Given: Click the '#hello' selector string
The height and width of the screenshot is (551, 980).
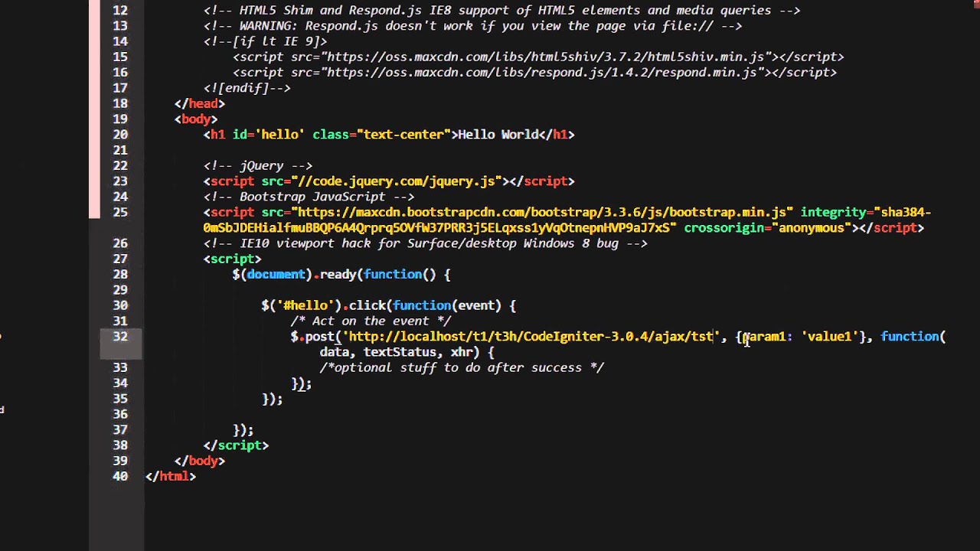Looking at the screenshot, I should [305, 305].
